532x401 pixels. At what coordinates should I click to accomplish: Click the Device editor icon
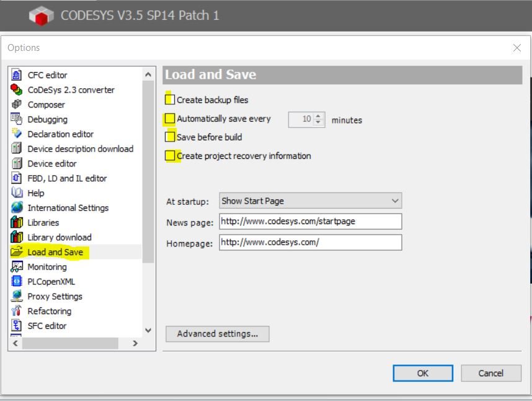tap(17, 164)
